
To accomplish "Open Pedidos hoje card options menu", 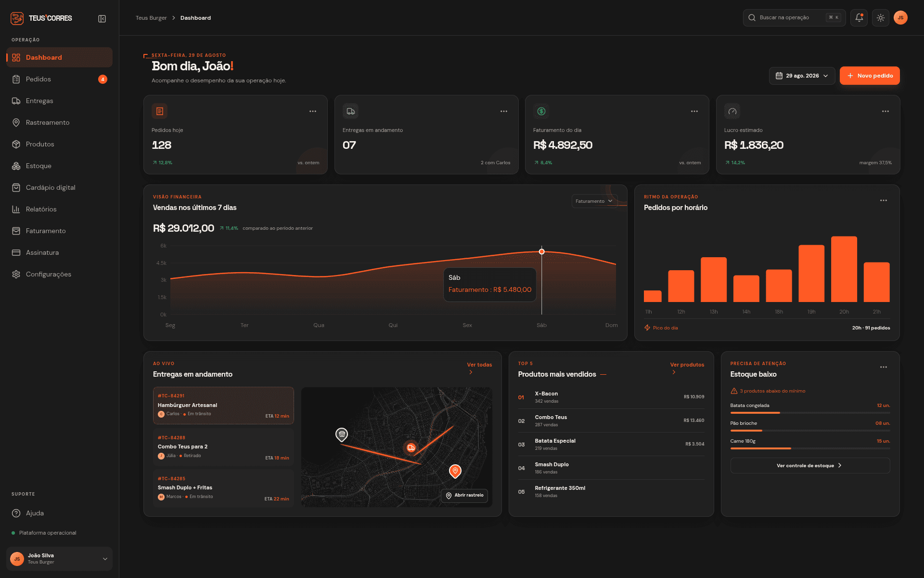I will tap(313, 111).
